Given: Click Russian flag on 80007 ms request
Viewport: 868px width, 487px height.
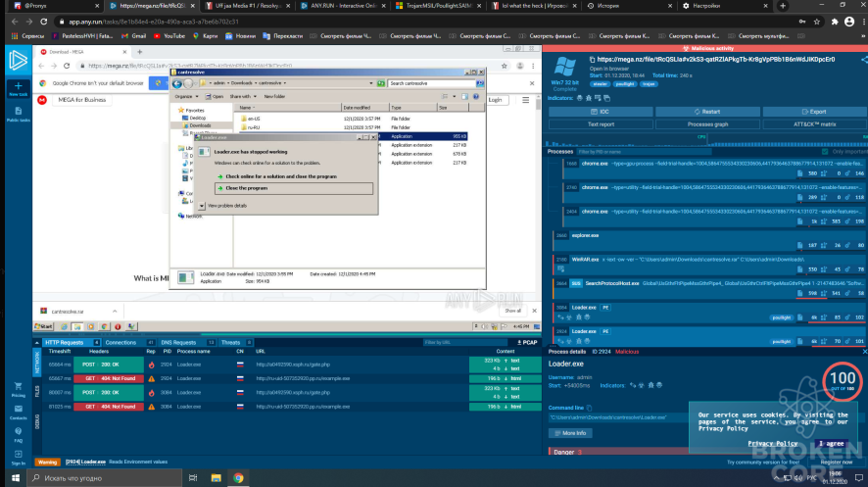Looking at the screenshot, I should 240,392.
